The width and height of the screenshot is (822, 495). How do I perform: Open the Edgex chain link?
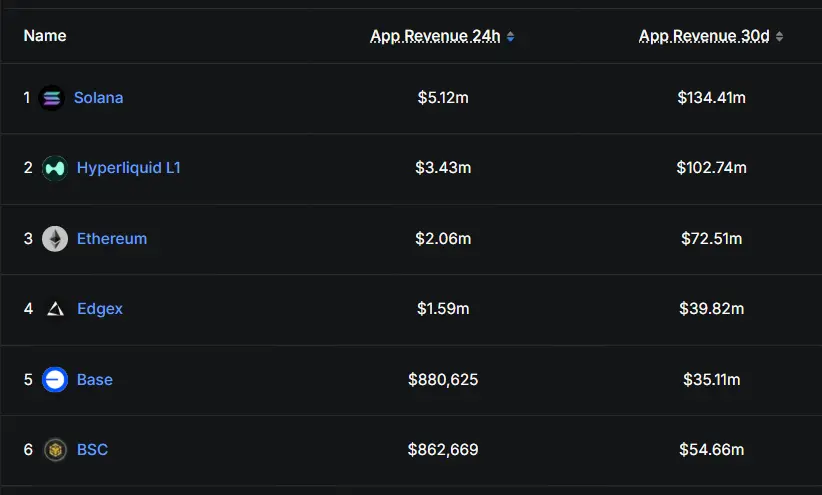pos(100,309)
